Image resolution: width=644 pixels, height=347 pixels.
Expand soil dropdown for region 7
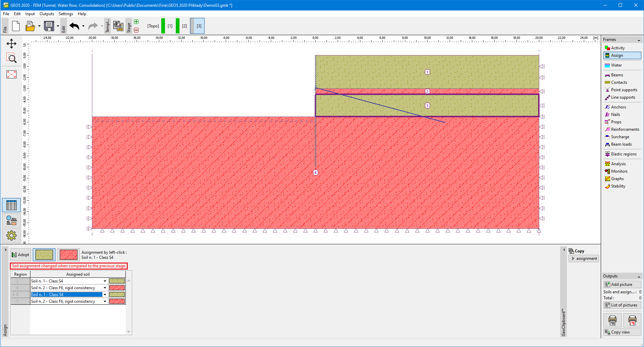[105, 301]
